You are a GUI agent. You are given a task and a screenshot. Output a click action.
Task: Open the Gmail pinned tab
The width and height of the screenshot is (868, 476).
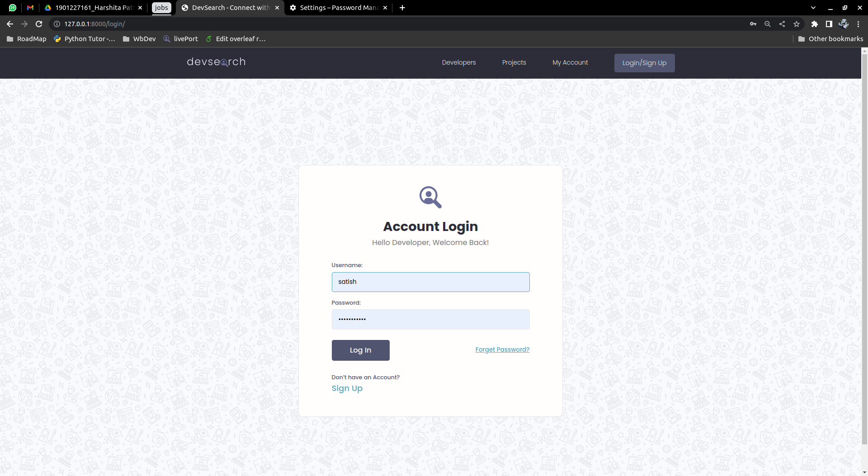(30, 8)
